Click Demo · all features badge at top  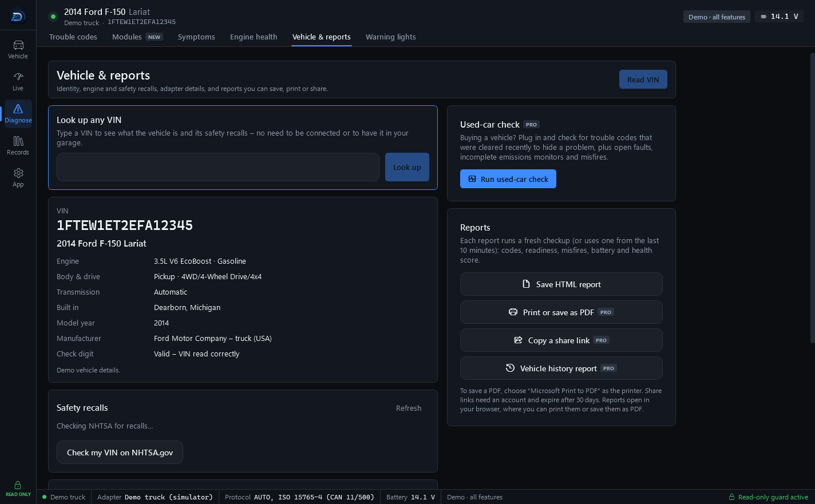coord(717,17)
